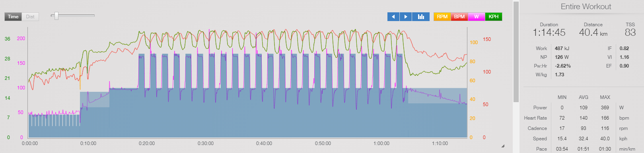Image resolution: width=644 pixels, height=153 pixels.
Task: Select the Duration value 1:14:45
Action: click(549, 33)
